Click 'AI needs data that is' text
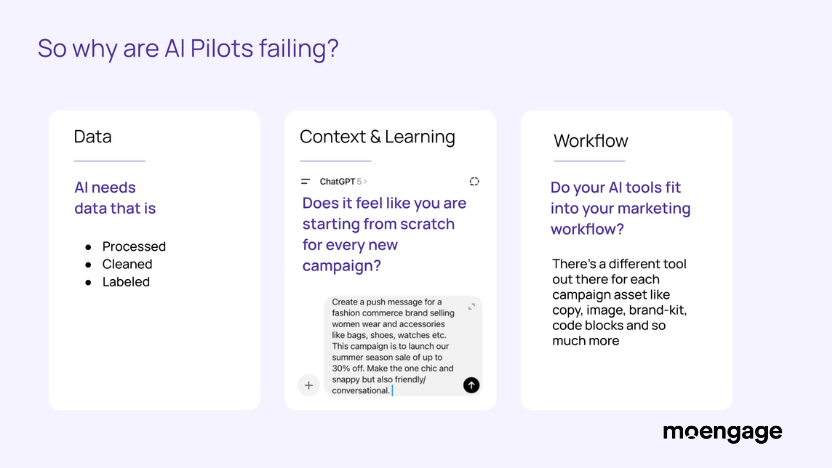The height and width of the screenshot is (468, 832). pos(115,198)
